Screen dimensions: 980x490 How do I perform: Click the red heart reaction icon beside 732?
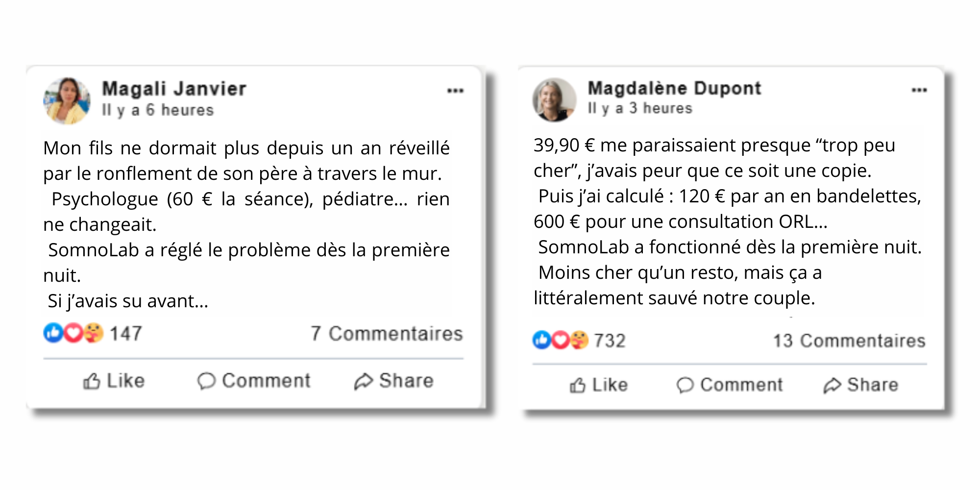[561, 340]
